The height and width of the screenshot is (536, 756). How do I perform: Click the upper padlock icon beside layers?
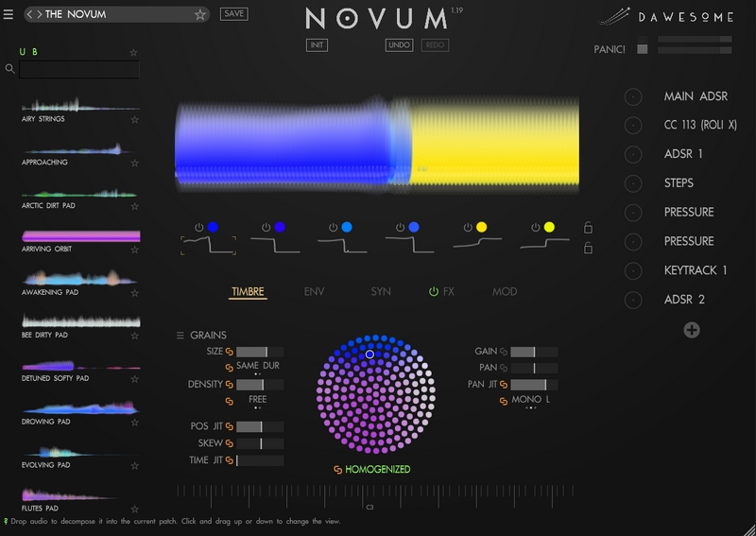(x=589, y=228)
